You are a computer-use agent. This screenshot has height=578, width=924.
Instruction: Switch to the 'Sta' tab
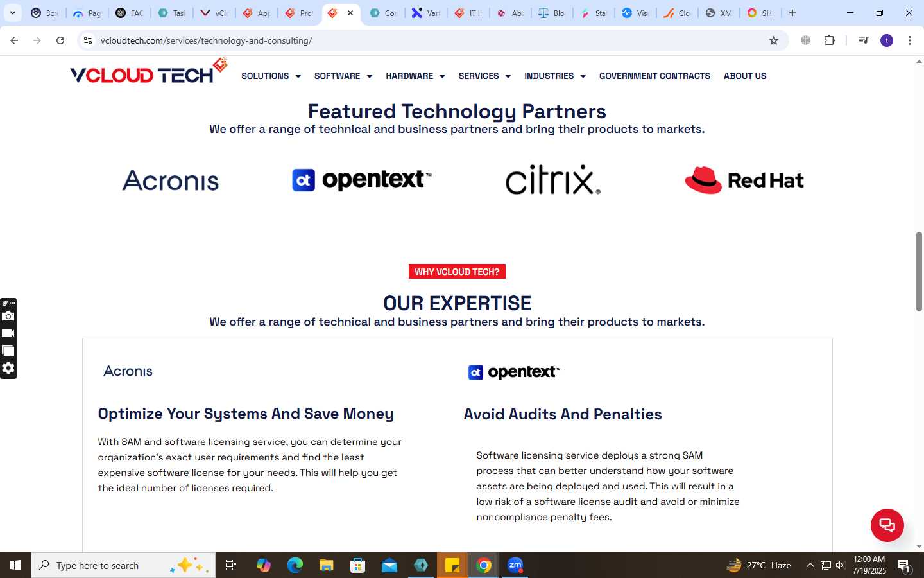coord(594,13)
